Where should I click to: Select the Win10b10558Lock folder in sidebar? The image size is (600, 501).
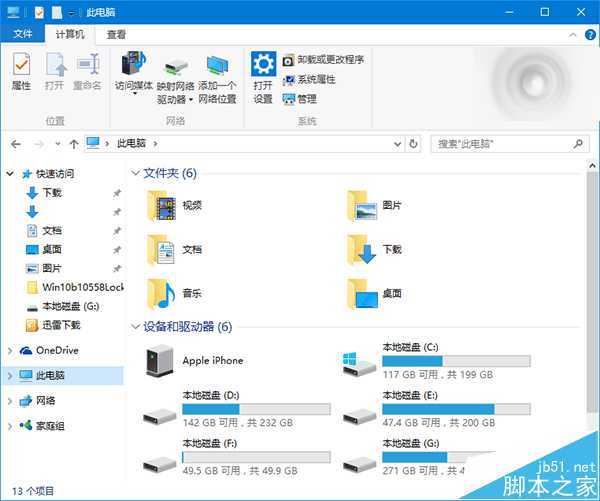pos(75,287)
